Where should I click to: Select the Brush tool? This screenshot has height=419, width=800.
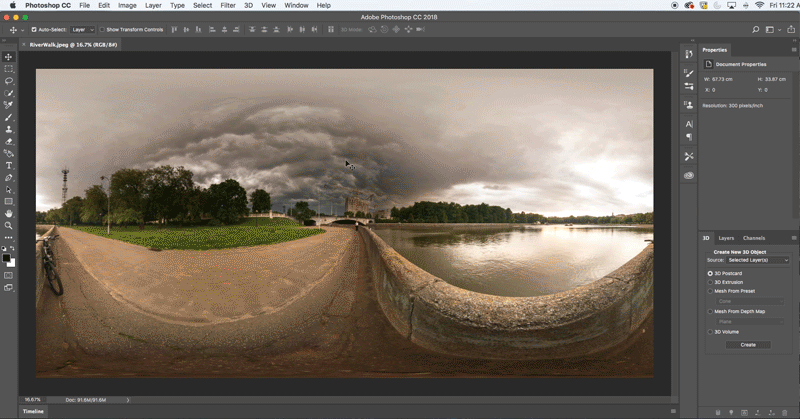(9, 117)
